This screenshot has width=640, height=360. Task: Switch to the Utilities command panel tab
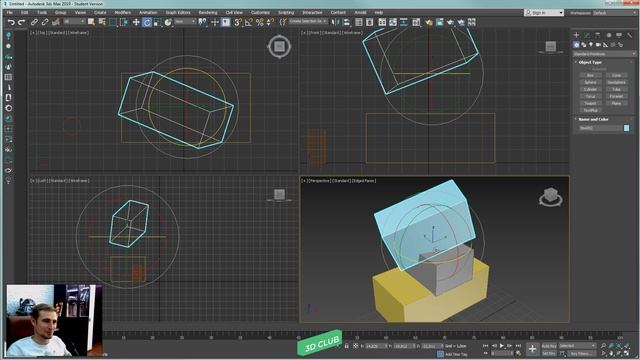click(629, 35)
